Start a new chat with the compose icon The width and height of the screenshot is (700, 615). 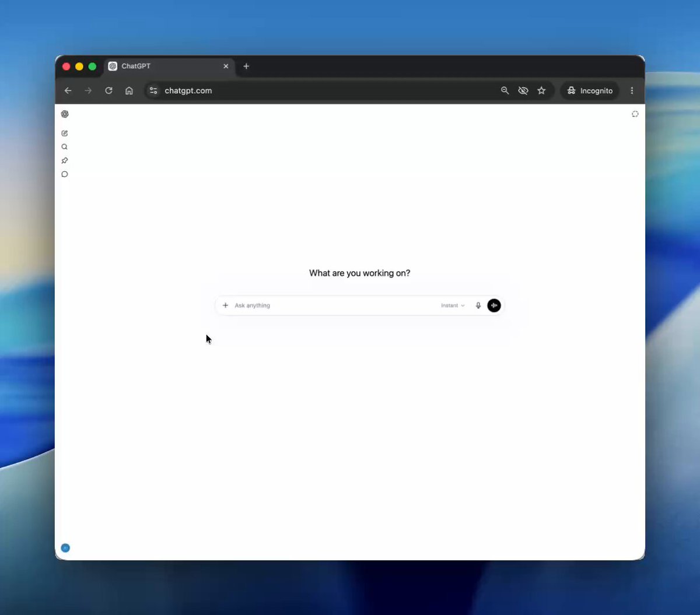point(65,133)
